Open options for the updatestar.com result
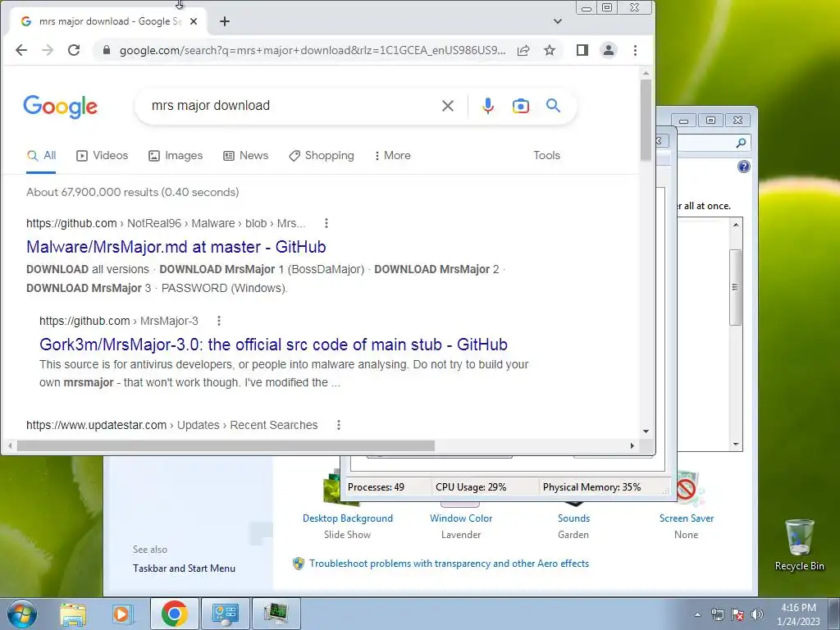The height and width of the screenshot is (630, 840). click(339, 425)
